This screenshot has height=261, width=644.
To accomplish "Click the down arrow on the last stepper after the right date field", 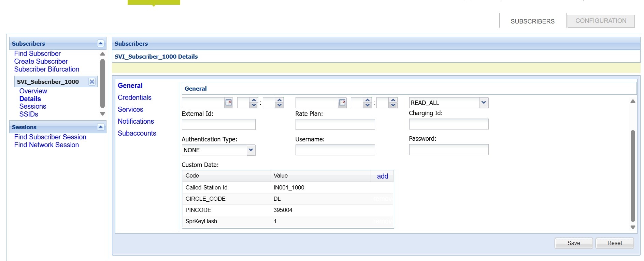I will tap(393, 105).
